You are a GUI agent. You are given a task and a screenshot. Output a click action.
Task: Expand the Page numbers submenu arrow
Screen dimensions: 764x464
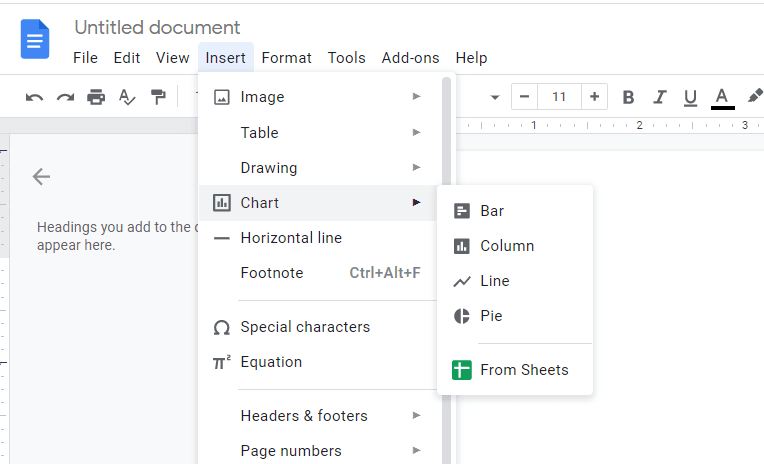pyautogui.click(x=416, y=450)
